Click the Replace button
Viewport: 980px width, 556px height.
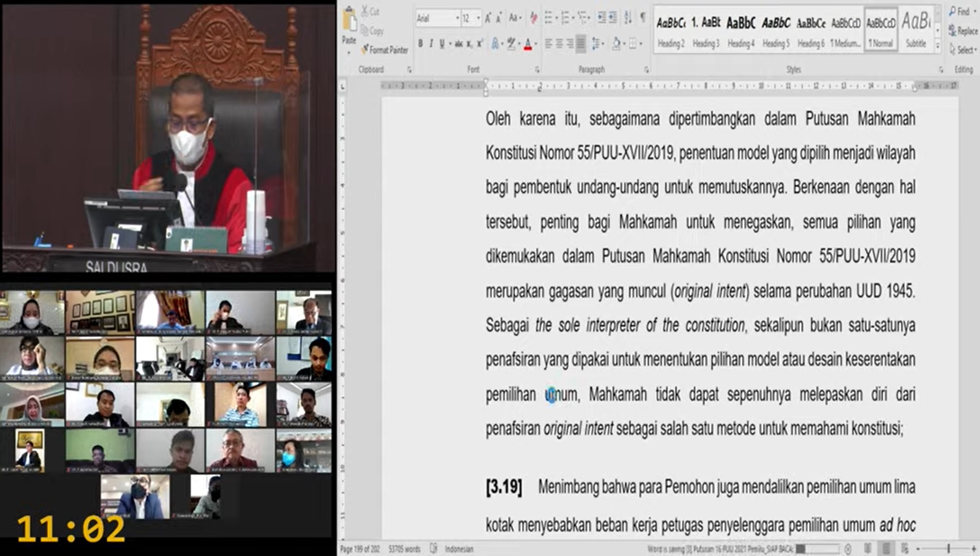pyautogui.click(x=962, y=31)
